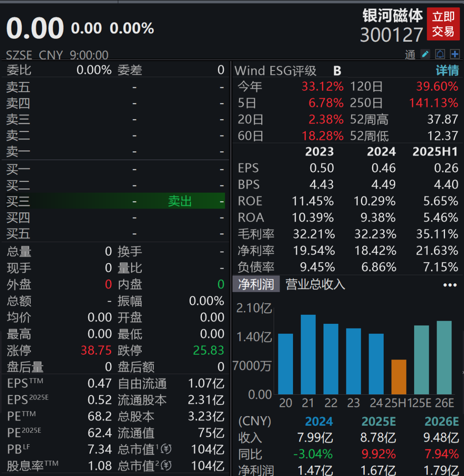Click the 2025H1 column header
The width and height of the screenshot is (464, 476).
point(435,151)
